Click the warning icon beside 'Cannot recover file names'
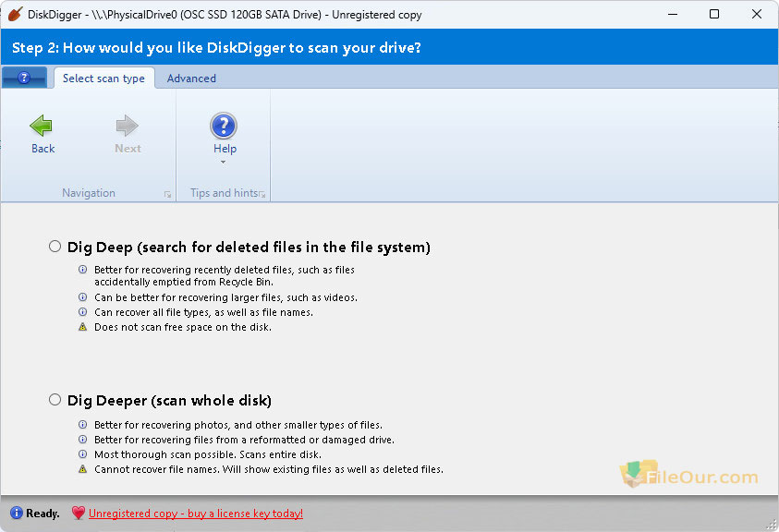Screen dimensions: 779x532 (x=83, y=469)
